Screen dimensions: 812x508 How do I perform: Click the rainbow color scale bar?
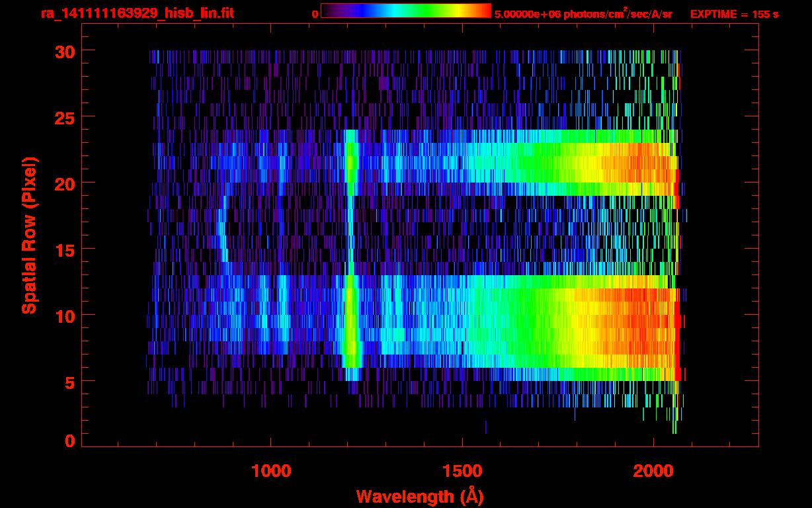[x=406, y=11]
